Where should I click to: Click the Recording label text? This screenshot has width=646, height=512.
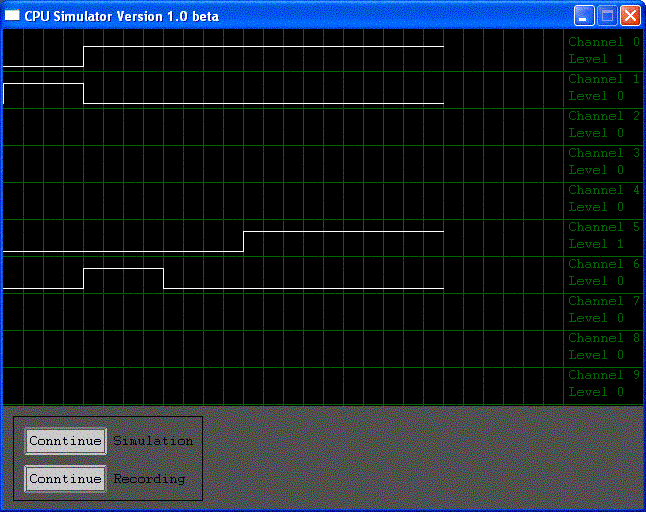click(149, 479)
